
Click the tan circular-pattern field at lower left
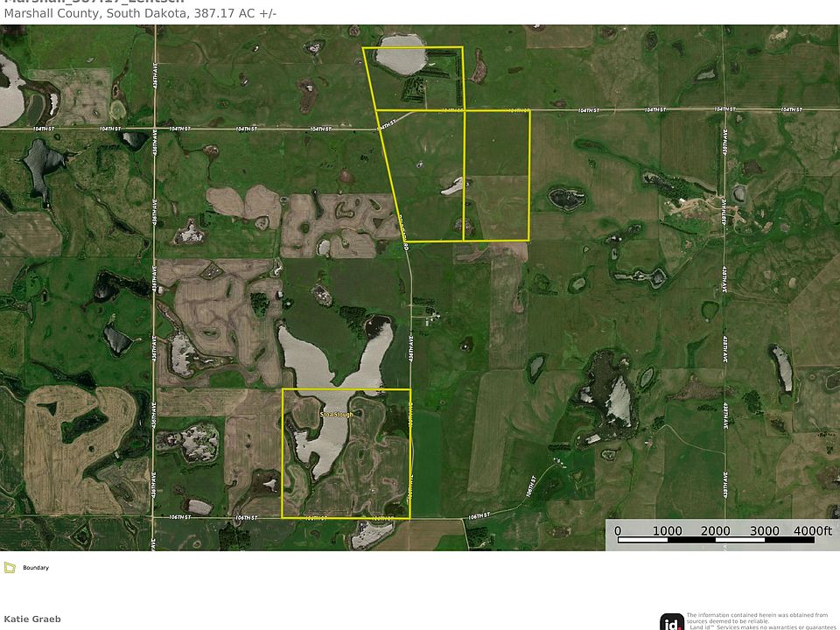coord(80,450)
